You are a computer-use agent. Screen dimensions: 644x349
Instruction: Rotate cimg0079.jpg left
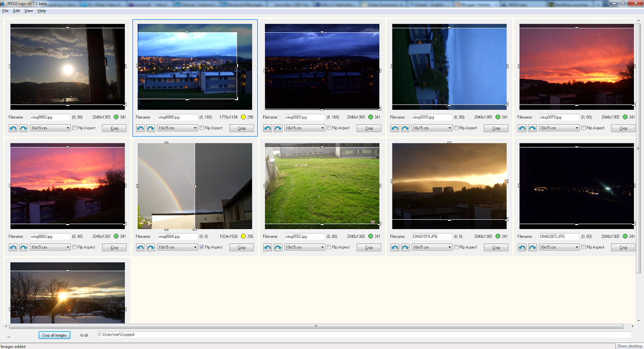click(x=522, y=128)
